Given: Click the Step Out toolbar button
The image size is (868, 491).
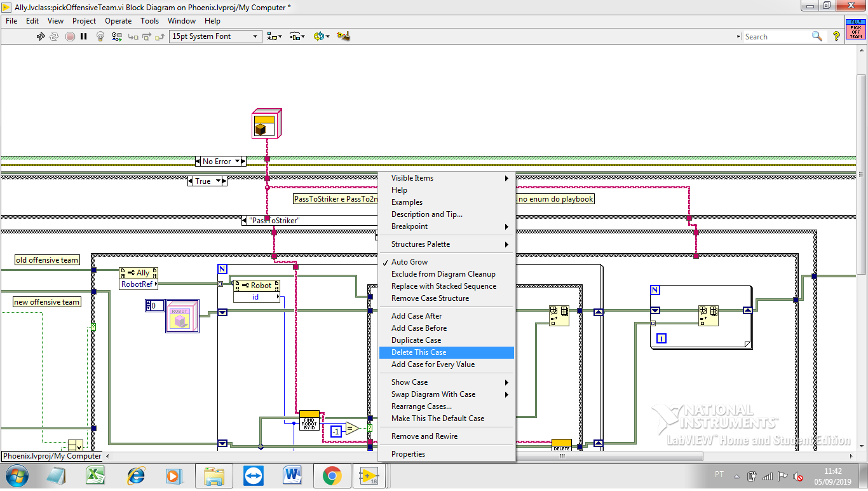Looking at the screenshot, I should (x=159, y=37).
